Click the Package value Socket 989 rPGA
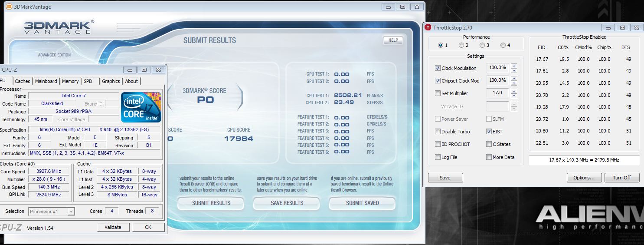Viewport: 644px width, 245px height. click(x=73, y=111)
